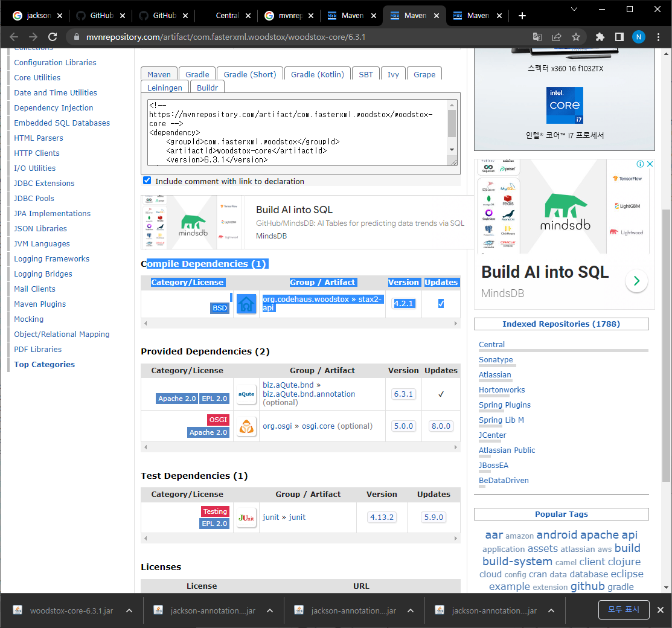Reload the current page
Image resolution: width=672 pixels, height=628 pixels.
coord(53,37)
